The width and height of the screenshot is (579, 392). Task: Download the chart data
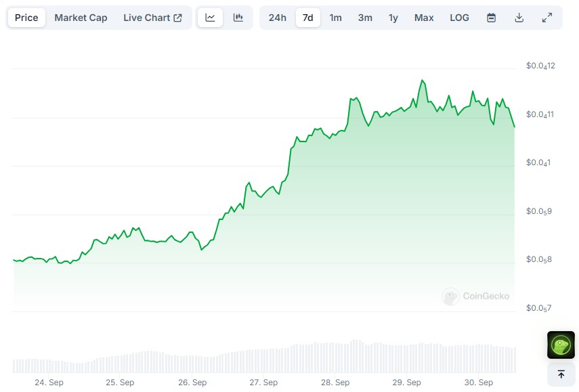519,18
